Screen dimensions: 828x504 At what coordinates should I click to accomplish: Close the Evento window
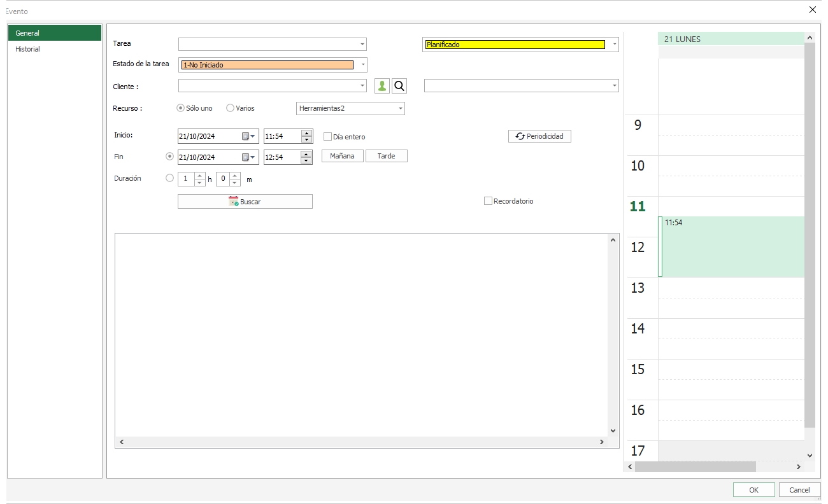tap(812, 10)
